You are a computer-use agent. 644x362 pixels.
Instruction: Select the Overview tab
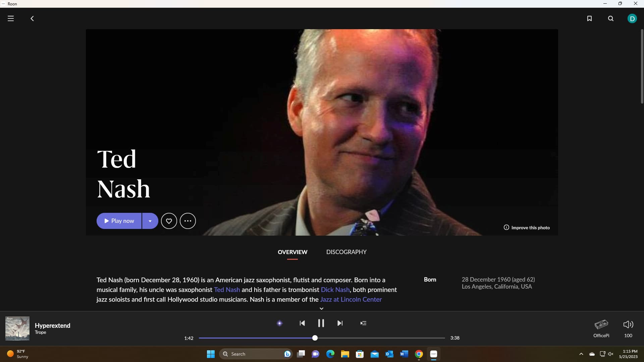[x=292, y=252]
